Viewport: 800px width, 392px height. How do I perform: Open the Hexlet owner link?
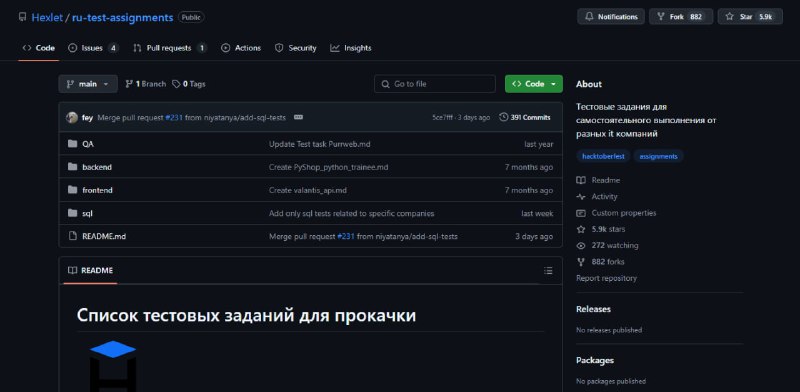click(x=47, y=17)
